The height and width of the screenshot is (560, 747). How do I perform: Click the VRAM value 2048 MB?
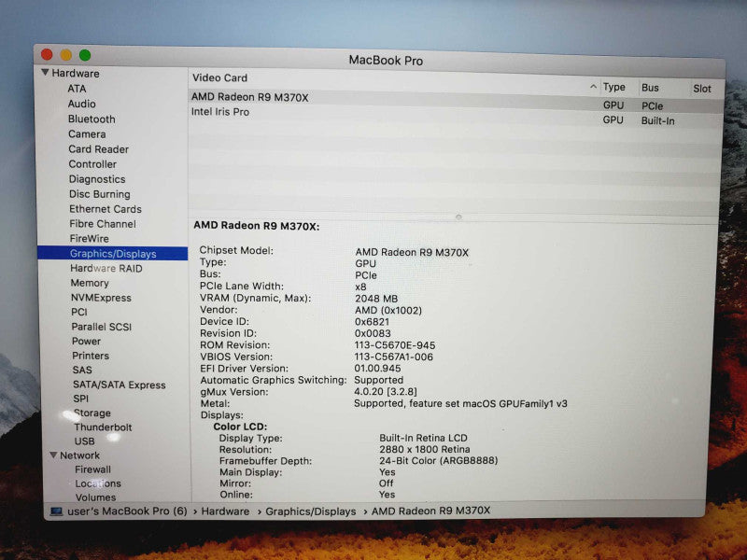click(x=376, y=299)
